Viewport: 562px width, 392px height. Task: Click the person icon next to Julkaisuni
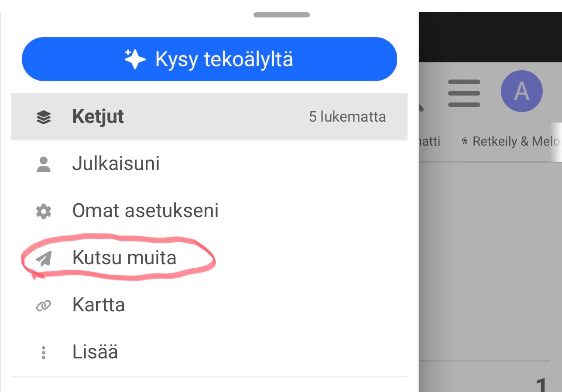(x=44, y=164)
